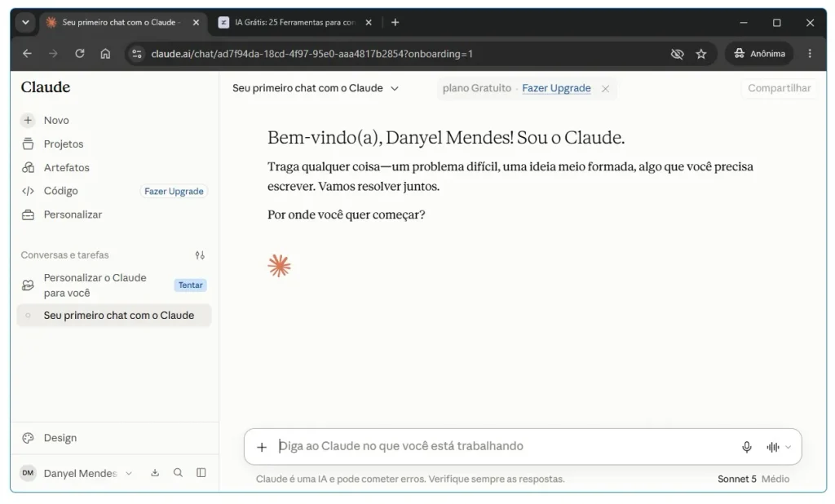Click the download apps icon
Screen dimensions: 835x504
[155, 472]
